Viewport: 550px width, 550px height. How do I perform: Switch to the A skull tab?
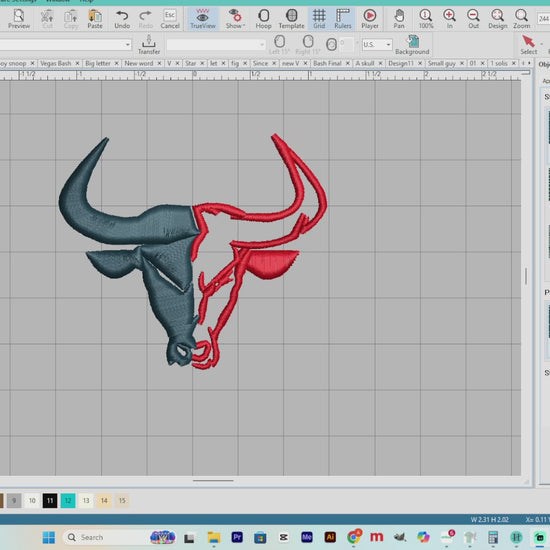365,63
